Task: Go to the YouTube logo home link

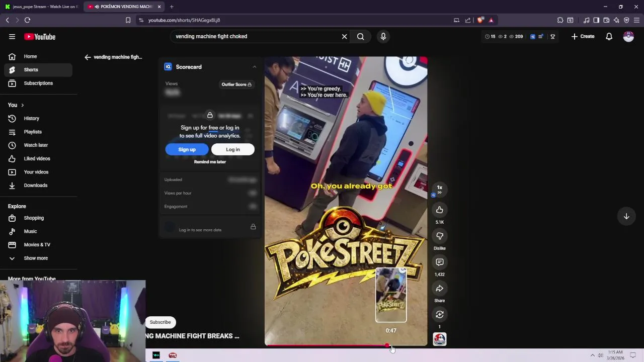Action: point(40,37)
